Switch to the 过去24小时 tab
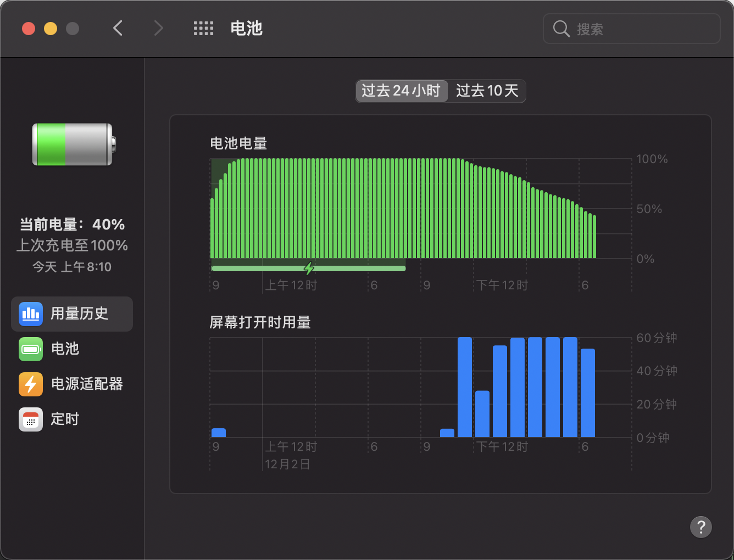This screenshot has height=560, width=734. pos(401,91)
